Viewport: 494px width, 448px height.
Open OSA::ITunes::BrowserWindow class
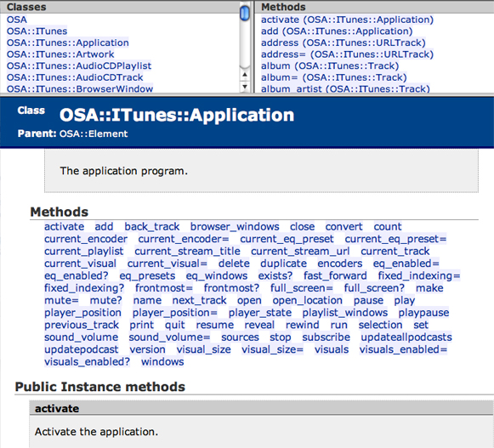pyautogui.click(x=80, y=89)
